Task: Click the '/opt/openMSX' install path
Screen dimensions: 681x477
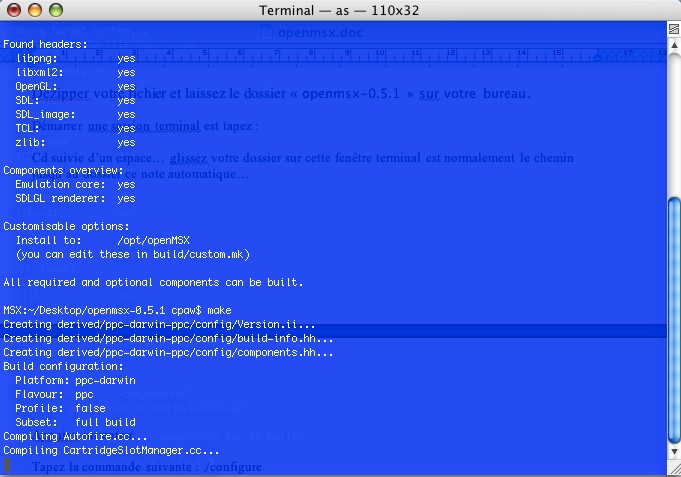Action: [153, 240]
